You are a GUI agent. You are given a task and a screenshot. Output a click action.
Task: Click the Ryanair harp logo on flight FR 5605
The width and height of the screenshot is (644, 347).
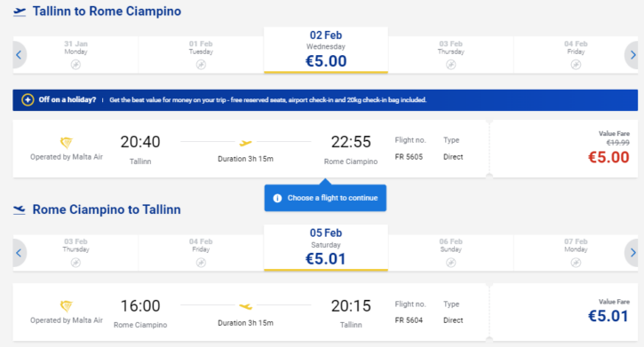point(66,143)
